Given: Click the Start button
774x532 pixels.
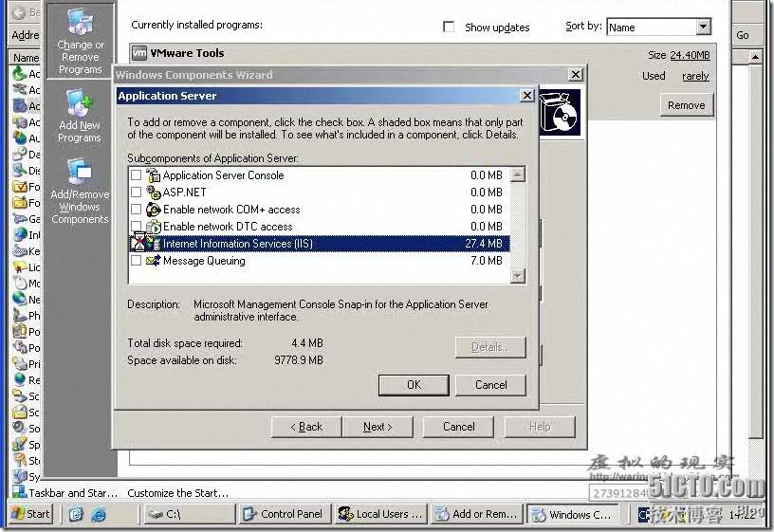Looking at the screenshot, I should point(30,514).
